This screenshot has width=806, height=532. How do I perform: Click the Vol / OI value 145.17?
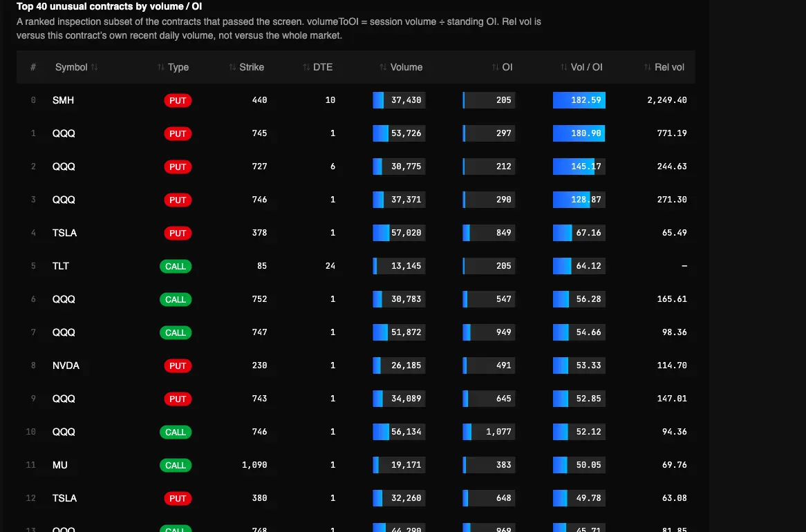click(x=586, y=167)
